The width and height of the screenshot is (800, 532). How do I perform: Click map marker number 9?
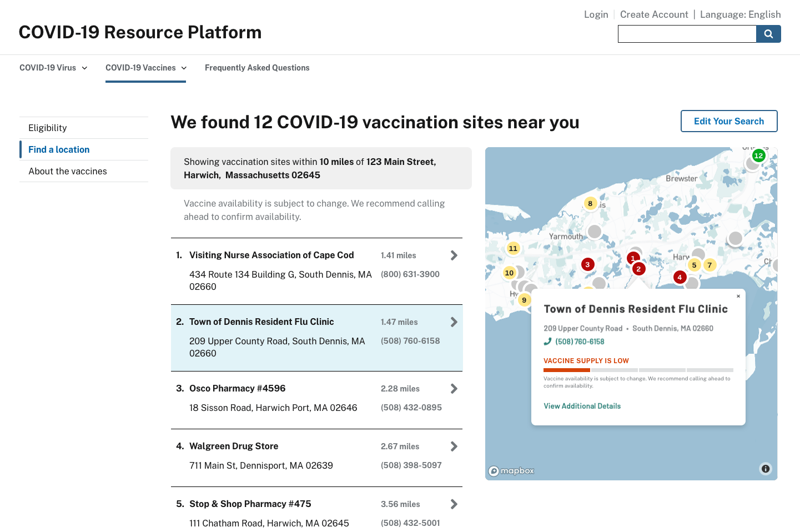(524, 300)
